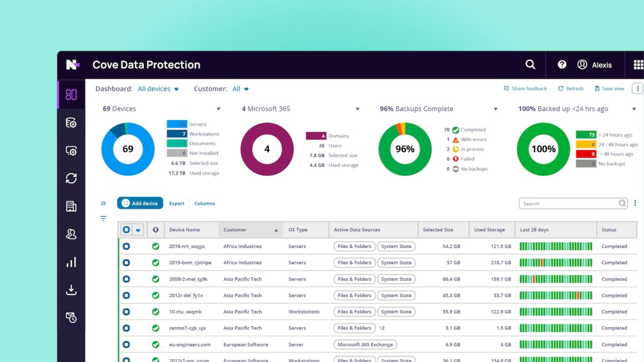Toggle the select-all checkbox in table header
This screenshot has height=362, width=644.
126,230
